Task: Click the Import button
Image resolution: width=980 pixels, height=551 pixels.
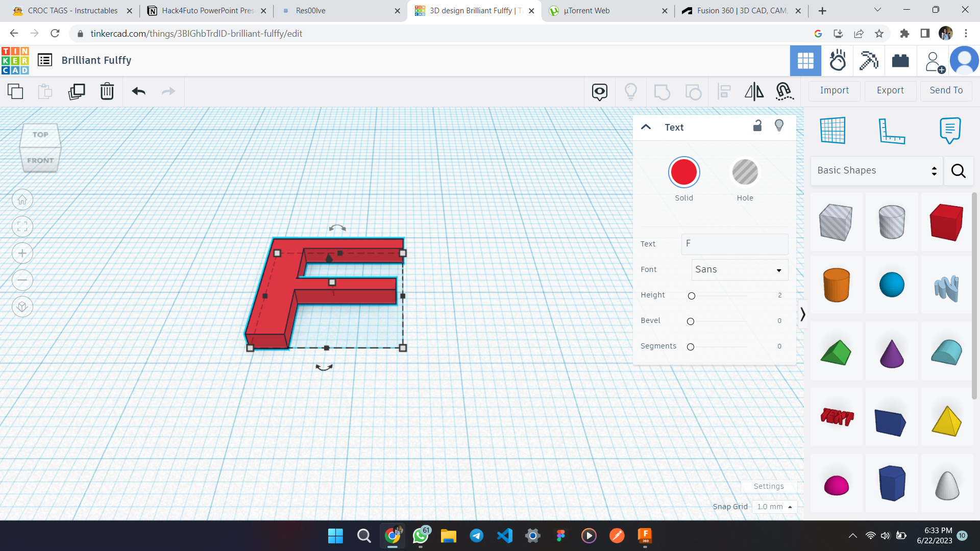Action: pyautogui.click(x=835, y=90)
